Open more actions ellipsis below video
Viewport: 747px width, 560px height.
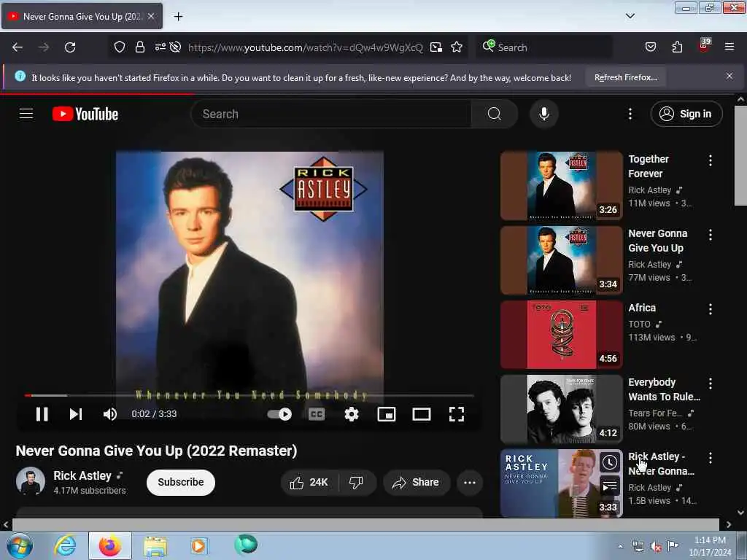(x=470, y=483)
